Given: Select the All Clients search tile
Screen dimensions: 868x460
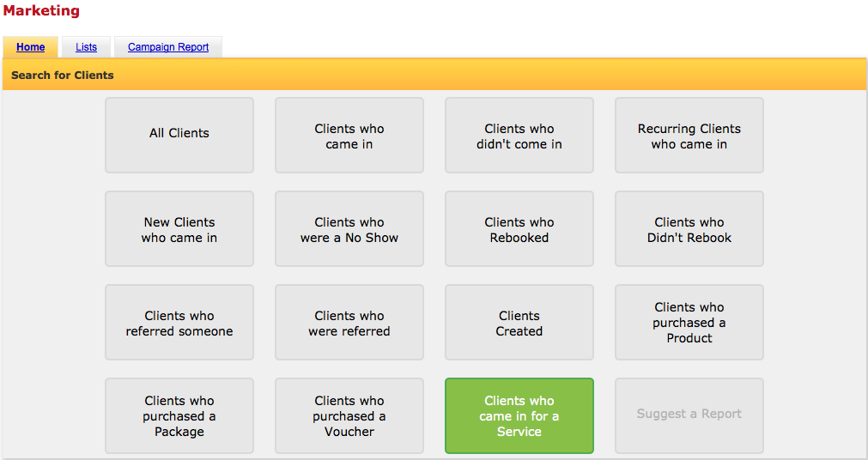Looking at the screenshot, I should (x=179, y=135).
